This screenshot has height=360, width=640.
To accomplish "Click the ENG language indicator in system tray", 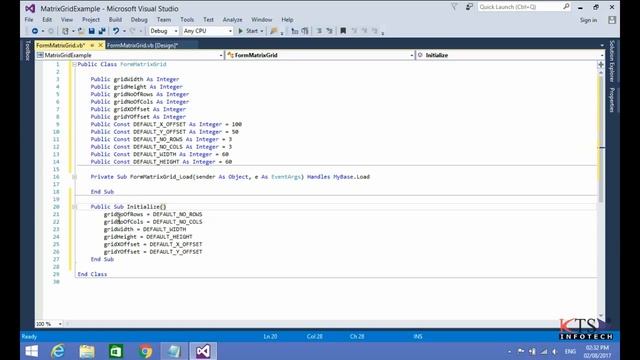I will [x=570, y=351].
